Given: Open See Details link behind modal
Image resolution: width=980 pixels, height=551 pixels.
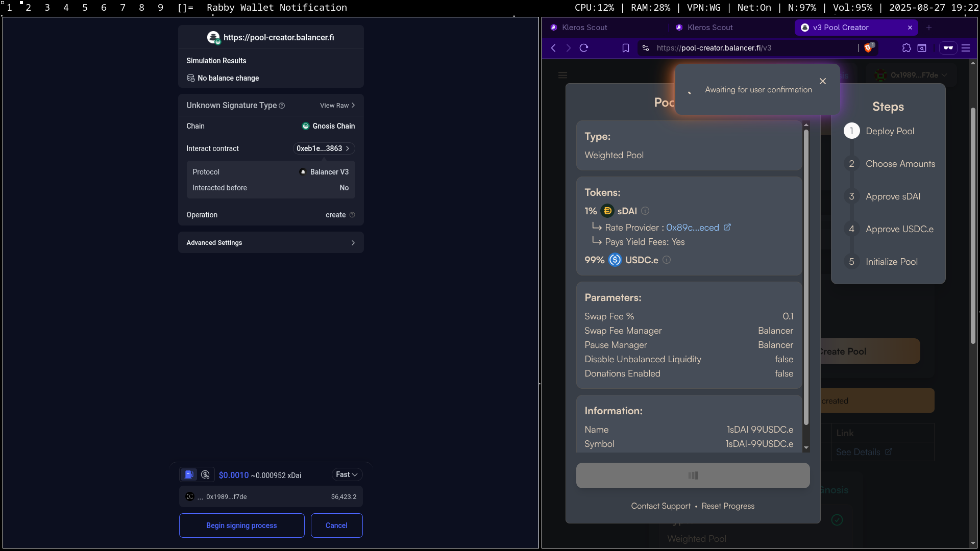Looking at the screenshot, I should [864, 452].
